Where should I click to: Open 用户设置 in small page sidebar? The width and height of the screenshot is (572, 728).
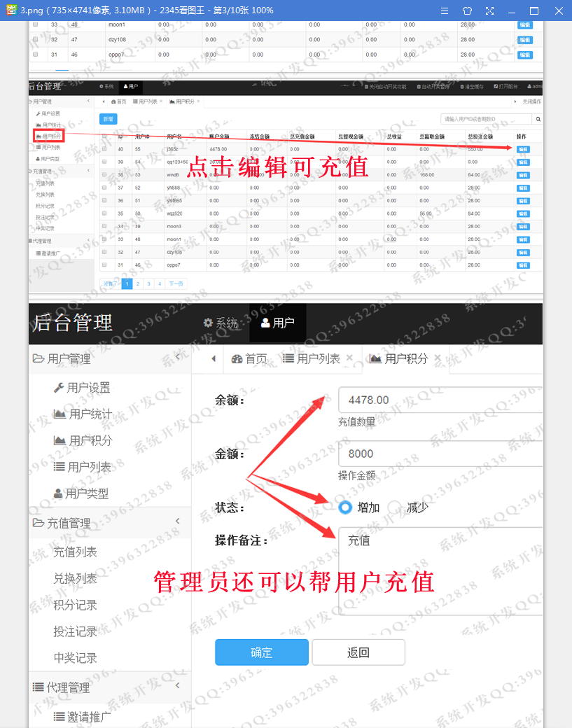click(x=48, y=113)
